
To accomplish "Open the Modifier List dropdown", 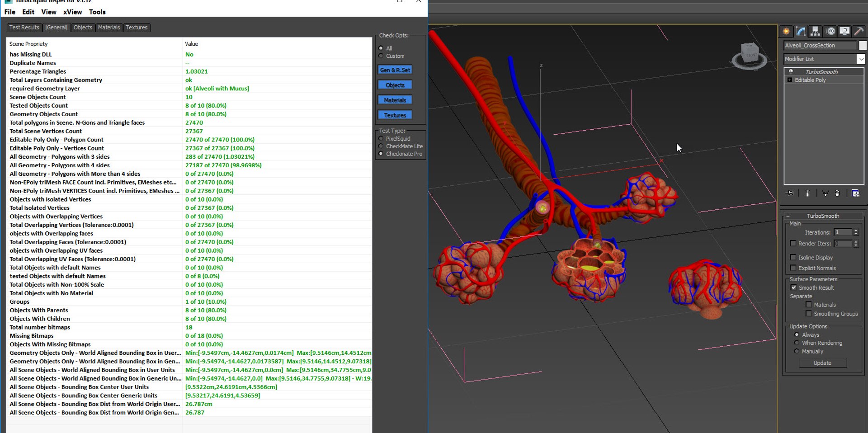I will click(861, 59).
